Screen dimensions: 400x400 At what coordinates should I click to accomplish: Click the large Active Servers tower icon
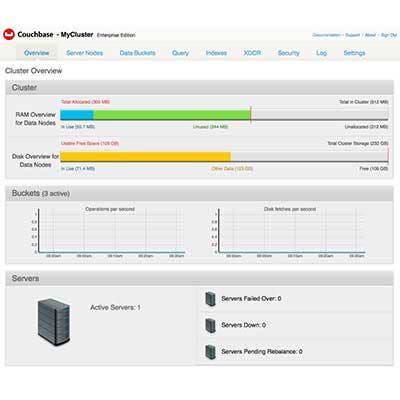(54, 321)
